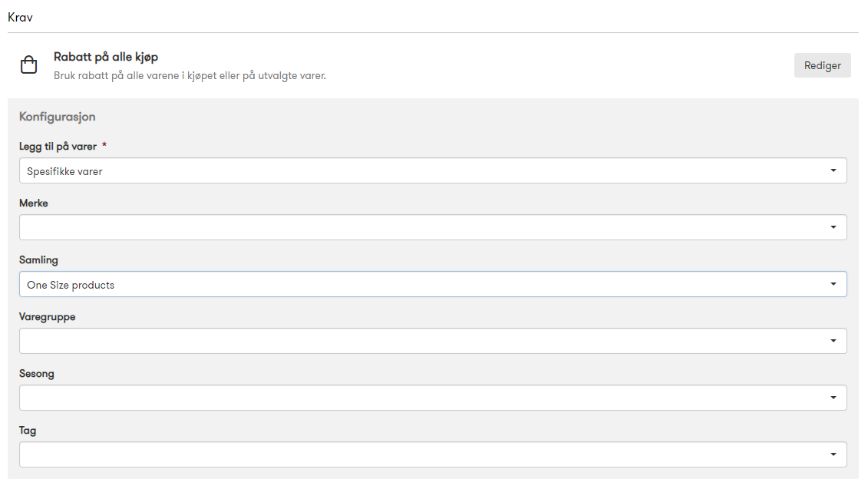Click the arrow on Legg til på varer dropdown
The height and width of the screenshot is (489, 868).
click(833, 170)
